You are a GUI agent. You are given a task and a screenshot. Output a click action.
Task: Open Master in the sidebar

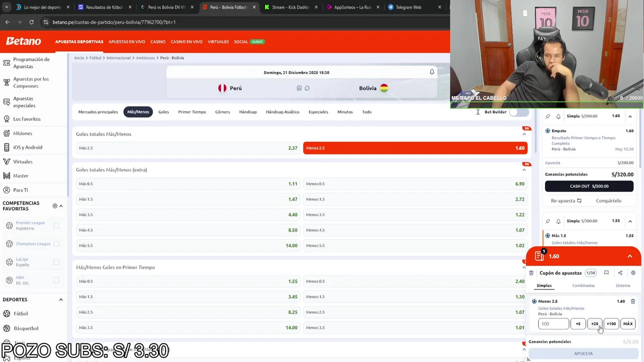(x=21, y=176)
